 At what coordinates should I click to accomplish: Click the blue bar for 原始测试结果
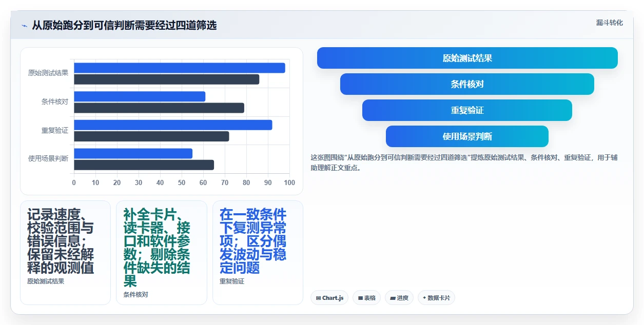point(180,68)
